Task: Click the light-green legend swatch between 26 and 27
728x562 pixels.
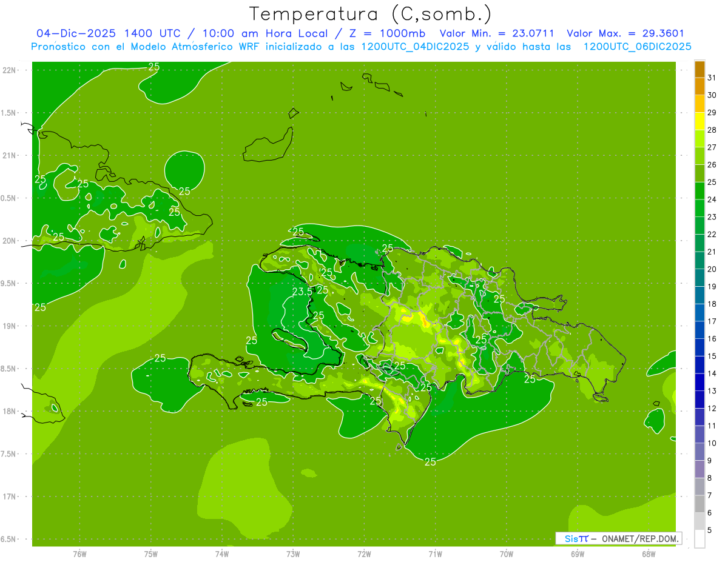Action: point(699,156)
